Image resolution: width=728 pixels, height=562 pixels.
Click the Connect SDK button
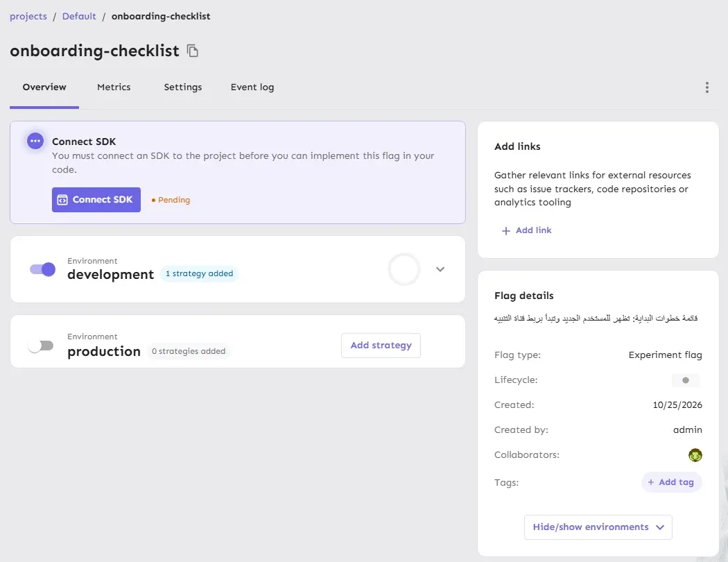click(96, 200)
